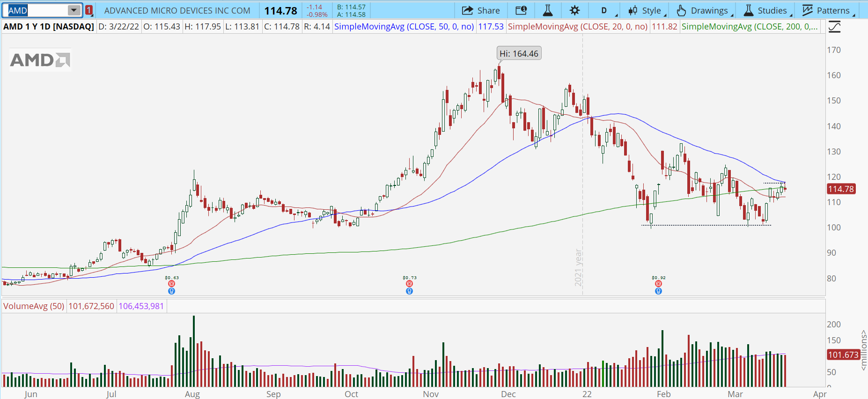Click the blue lightbulb icon under $0.63
Screen dimensions: 868x399
click(x=171, y=291)
